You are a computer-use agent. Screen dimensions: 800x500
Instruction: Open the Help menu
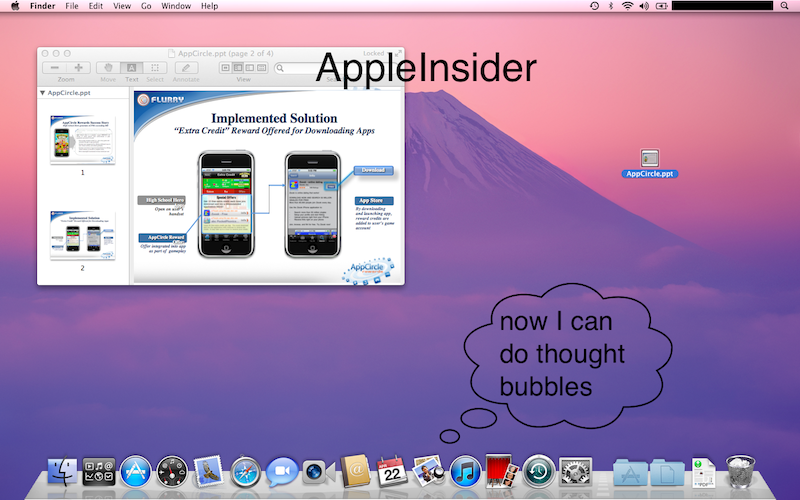tap(209, 6)
